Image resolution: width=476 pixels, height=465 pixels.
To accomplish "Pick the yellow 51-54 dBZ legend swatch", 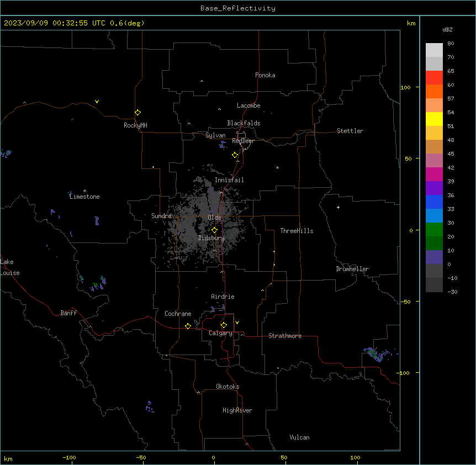I will [x=434, y=119].
